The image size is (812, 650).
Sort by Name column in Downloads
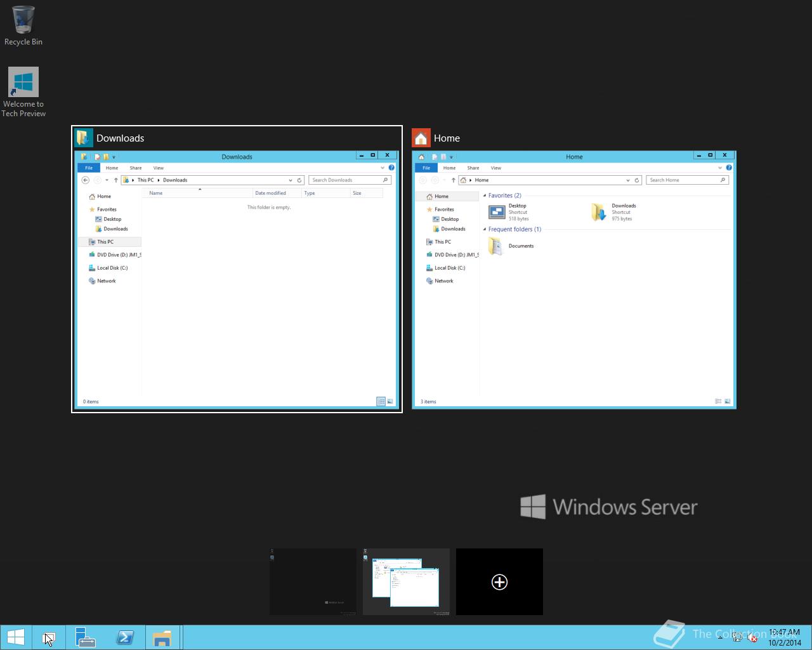click(x=199, y=193)
